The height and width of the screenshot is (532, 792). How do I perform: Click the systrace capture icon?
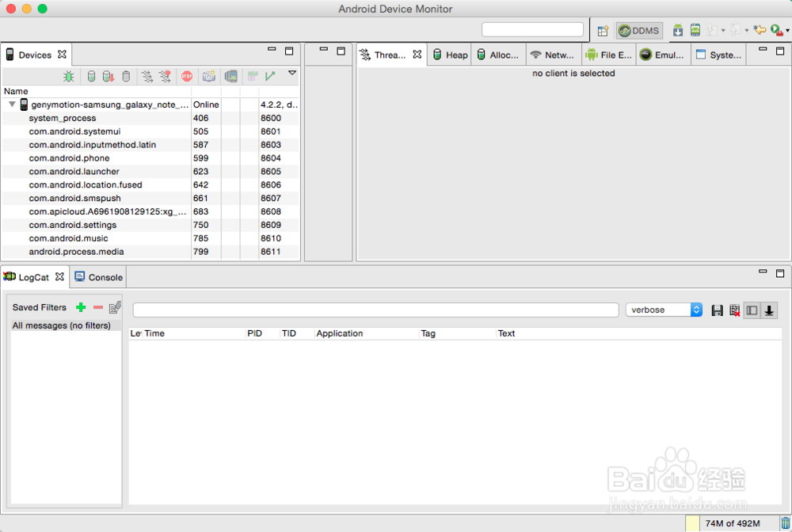click(x=253, y=76)
